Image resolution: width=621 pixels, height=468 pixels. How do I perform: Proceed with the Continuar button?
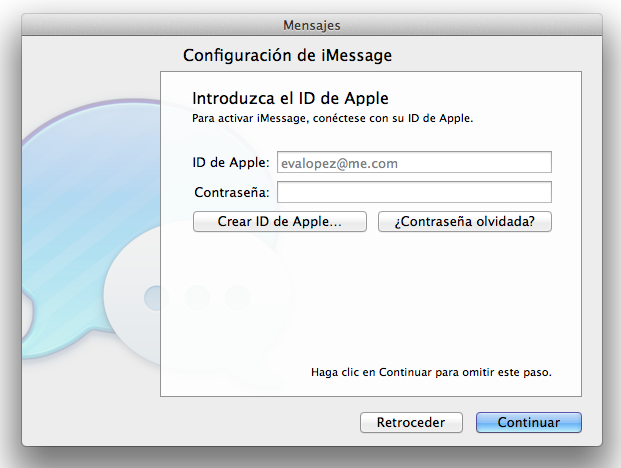point(529,422)
